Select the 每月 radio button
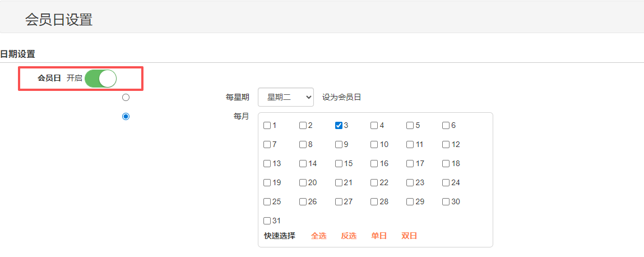The image size is (644, 257). (126, 116)
